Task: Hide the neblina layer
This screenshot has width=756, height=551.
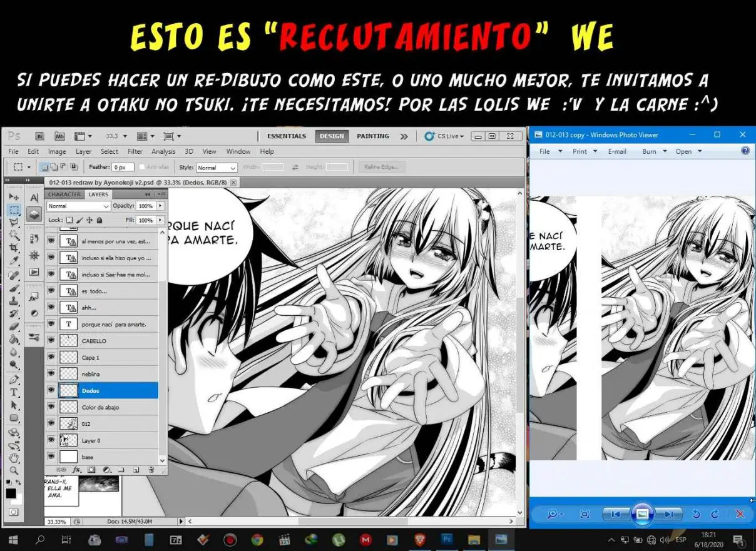Action: coord(51,374)
